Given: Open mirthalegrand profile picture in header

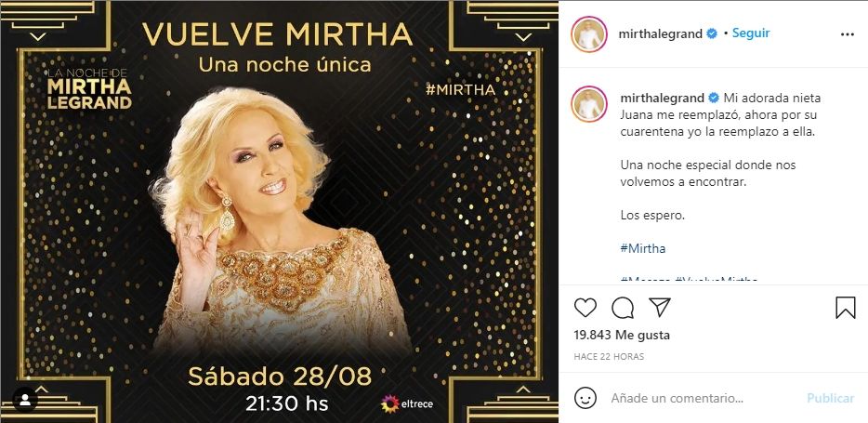Looking at the screenshot, I should [589, 34].
